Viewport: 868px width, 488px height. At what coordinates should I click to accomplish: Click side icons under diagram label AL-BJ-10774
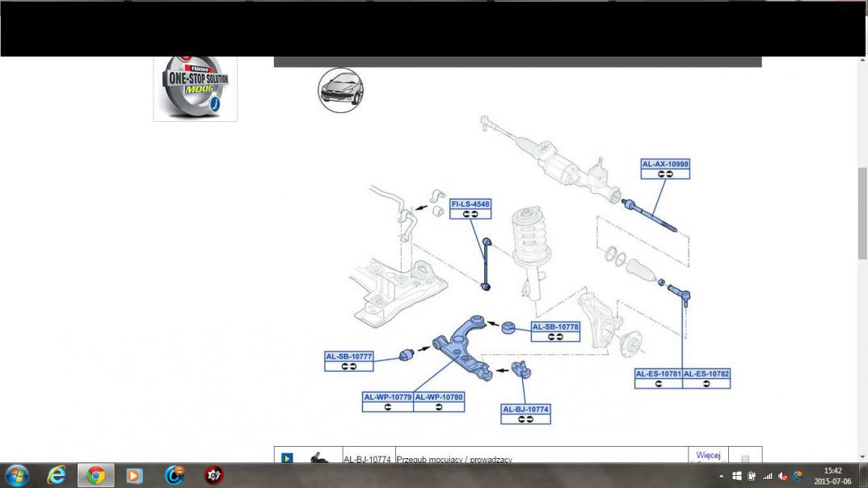[x=525, y=419]
